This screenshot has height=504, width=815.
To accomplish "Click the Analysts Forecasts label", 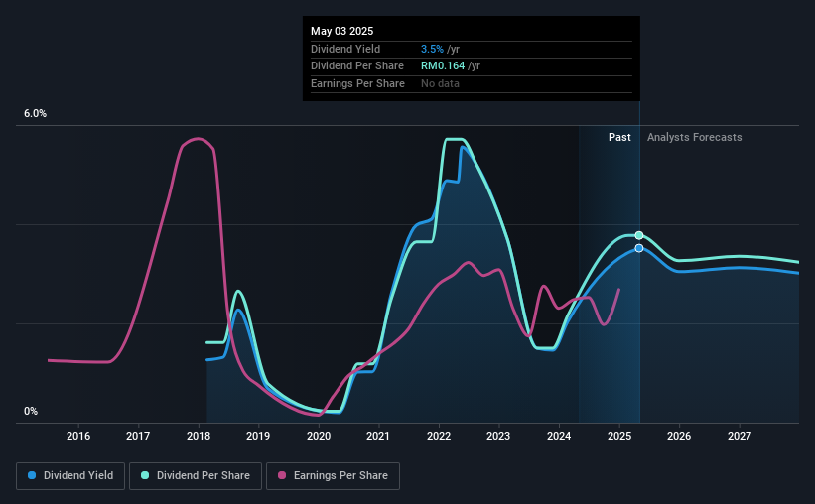I will 695,137.
